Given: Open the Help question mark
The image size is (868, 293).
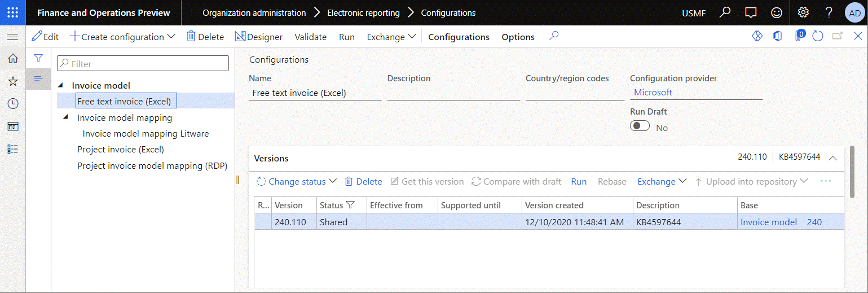Looking at the screenshot, I should [x=829, y=12].
